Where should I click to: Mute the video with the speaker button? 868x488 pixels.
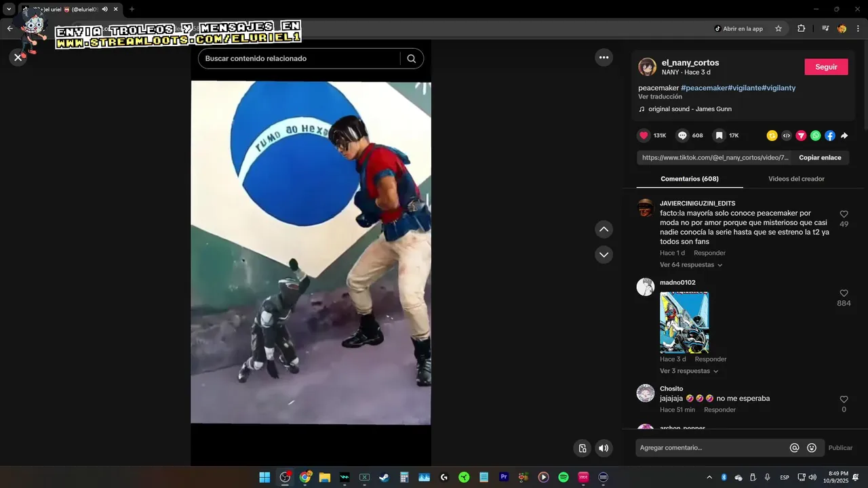(604, 448)
